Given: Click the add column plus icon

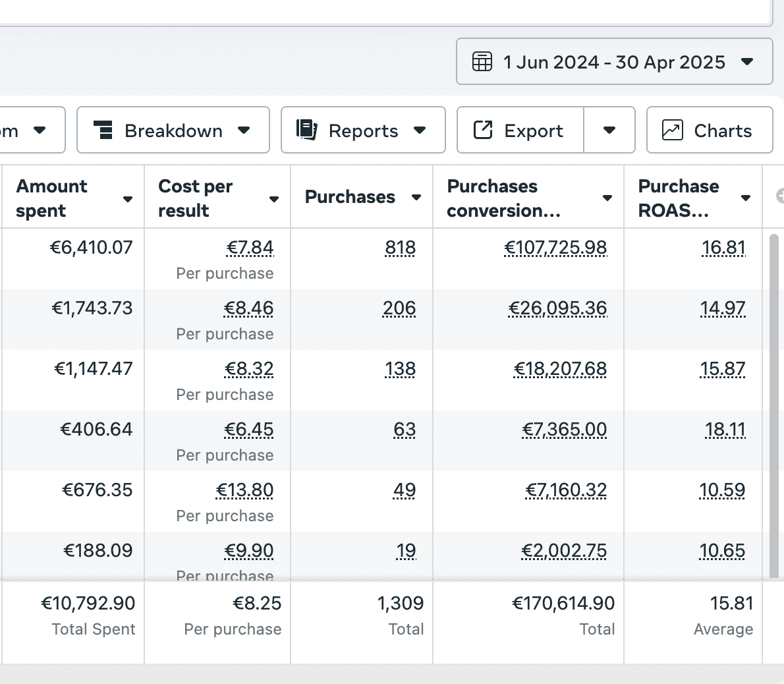Looking at the screenshot, I should (x=780, y=196).
